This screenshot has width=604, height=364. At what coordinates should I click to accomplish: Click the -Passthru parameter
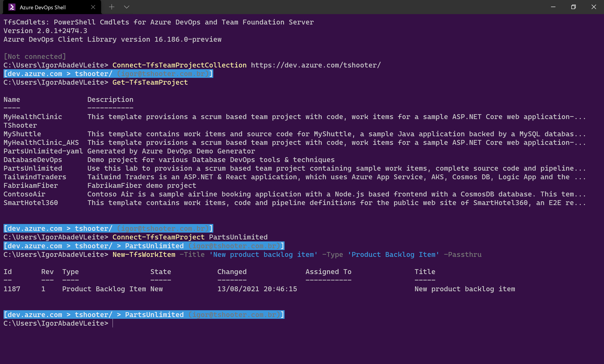point(462,255)
